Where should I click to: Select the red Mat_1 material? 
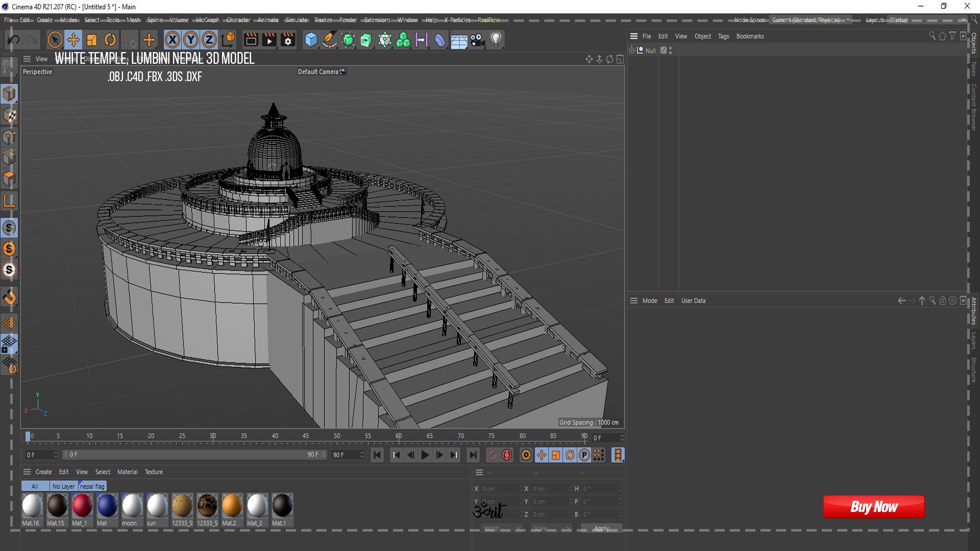[82, 509]
